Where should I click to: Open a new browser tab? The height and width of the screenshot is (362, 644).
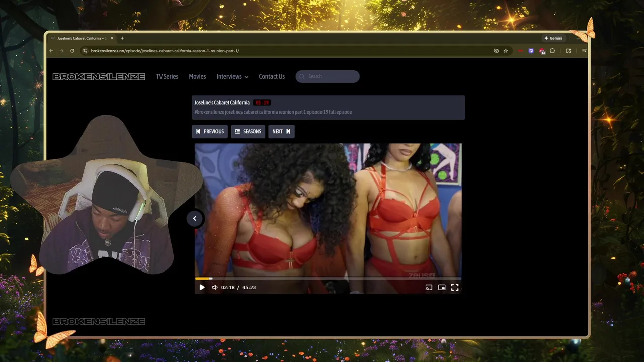coord(122,38)
